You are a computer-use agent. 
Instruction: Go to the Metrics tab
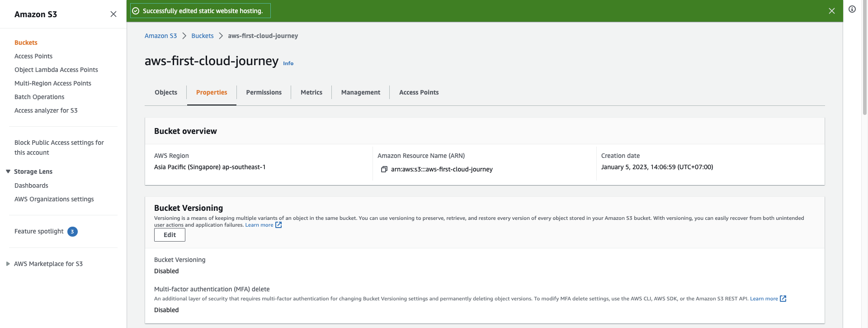[x=311, y=92]
